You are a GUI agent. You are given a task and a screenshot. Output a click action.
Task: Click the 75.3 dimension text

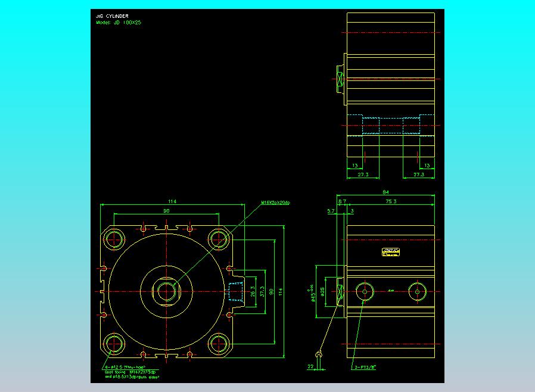391,201
